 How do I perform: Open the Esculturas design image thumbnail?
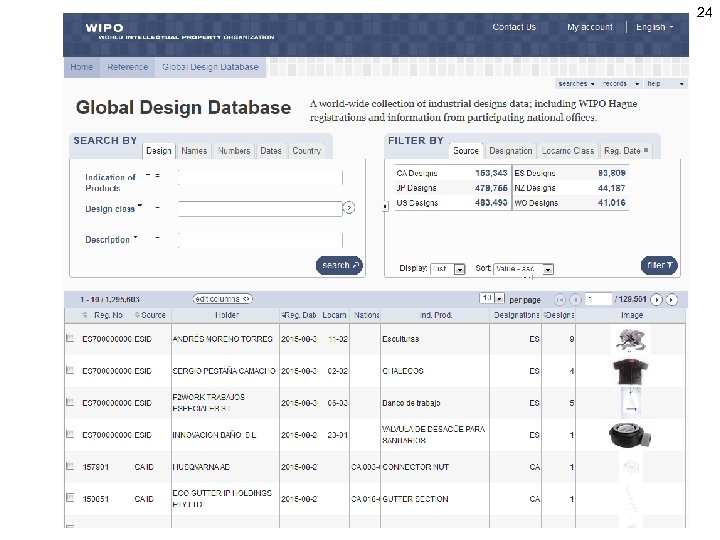tap(631, 340)
